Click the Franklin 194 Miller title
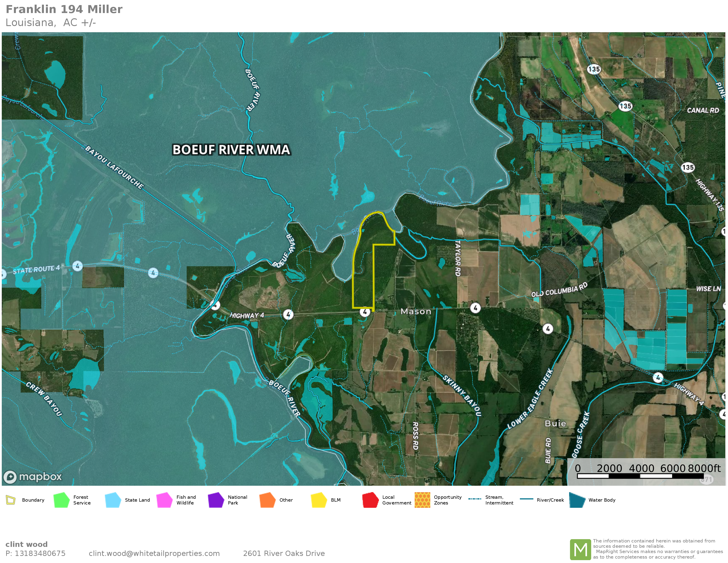Screen dimensions: 728x563 [64, 9]
